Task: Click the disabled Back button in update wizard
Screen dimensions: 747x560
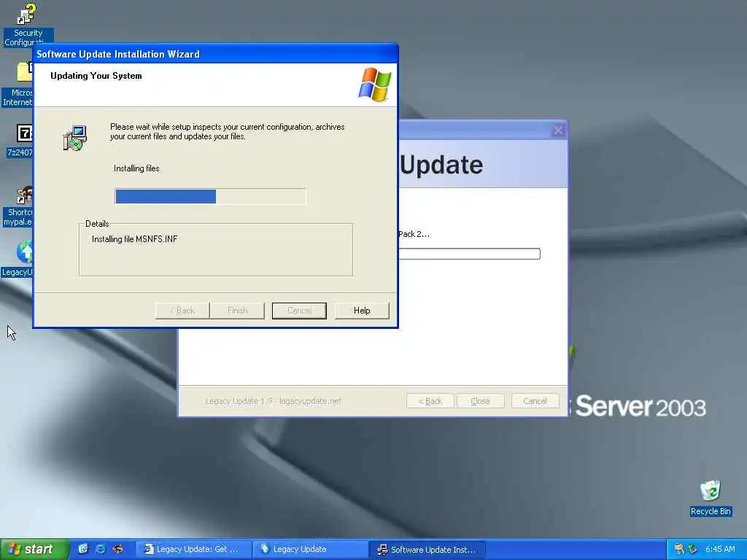Action: point(182,311)
